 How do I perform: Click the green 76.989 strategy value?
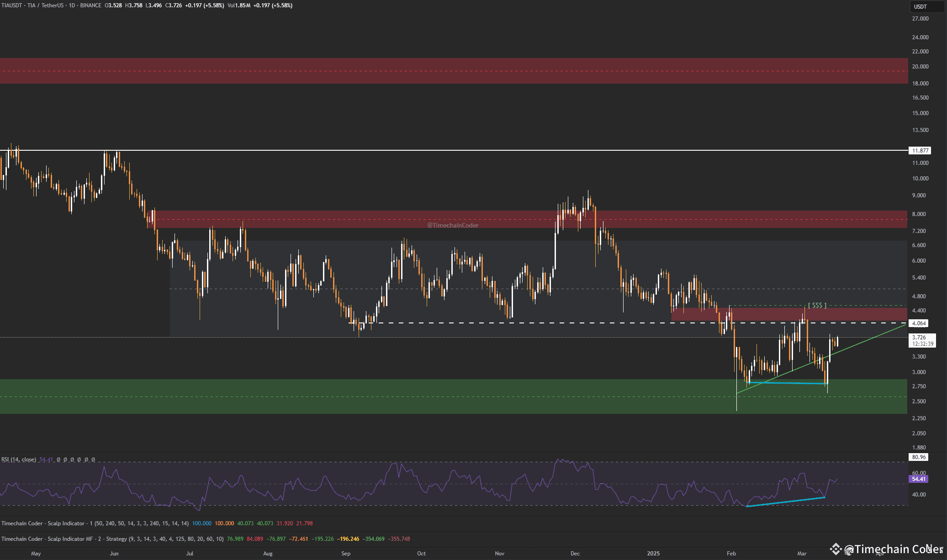tap(235, 539)
